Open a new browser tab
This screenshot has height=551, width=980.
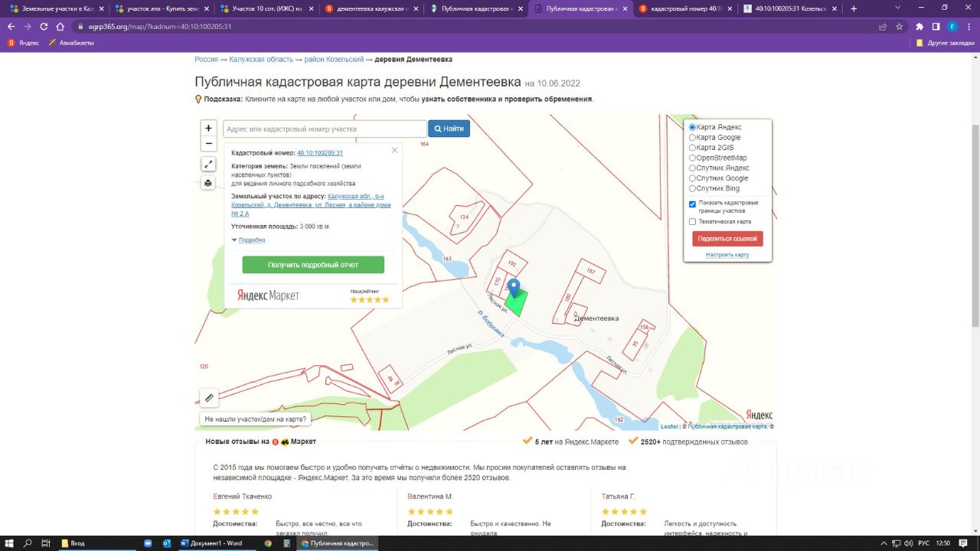[x=854, y=8]
